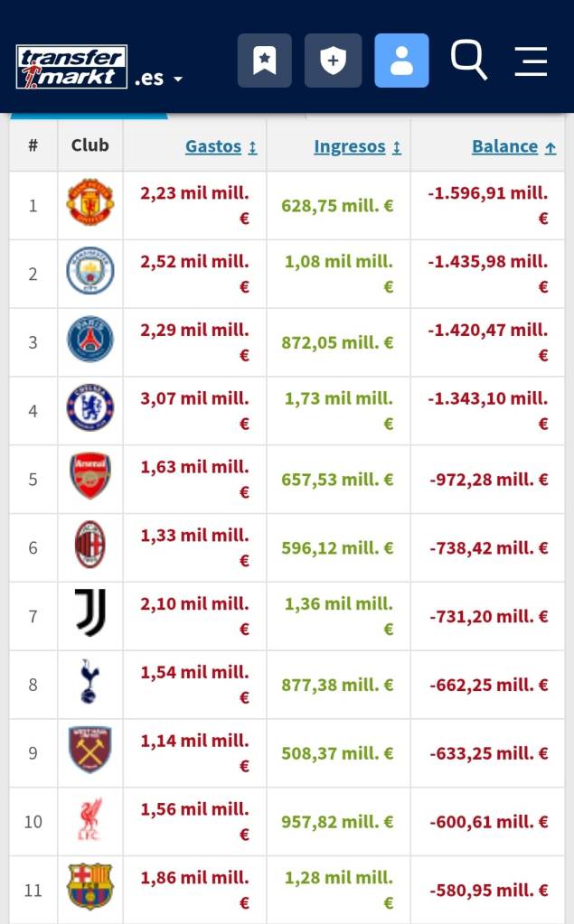
Task: Sort table by Ingresos column
Action: click(357, 146)
